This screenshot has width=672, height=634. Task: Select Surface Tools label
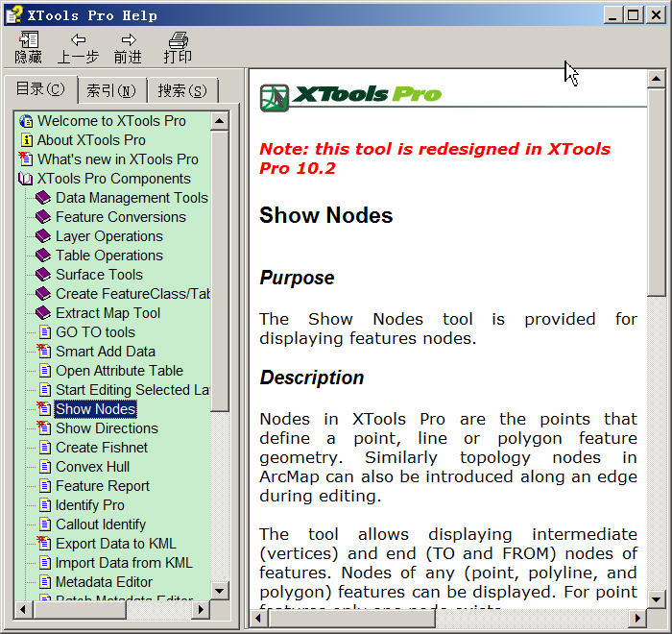tap(100, 275)
